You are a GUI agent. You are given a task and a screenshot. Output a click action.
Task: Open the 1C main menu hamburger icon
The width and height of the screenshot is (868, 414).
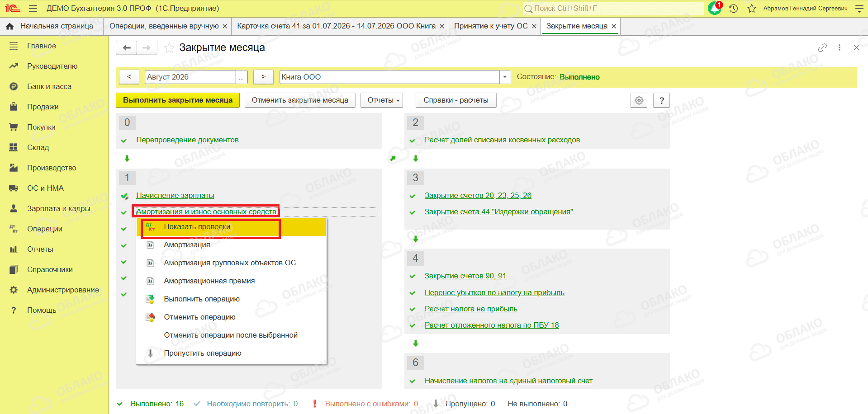click(33, 9)
